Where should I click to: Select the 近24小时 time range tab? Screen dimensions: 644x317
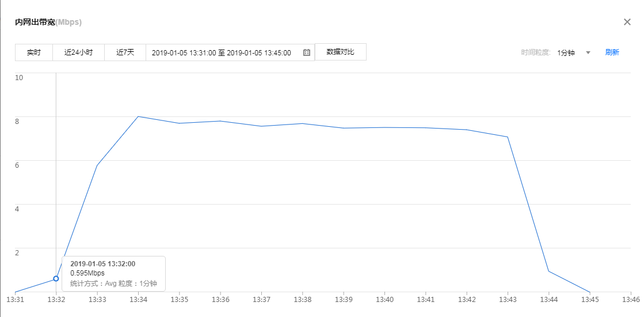(x=78, y=52)
